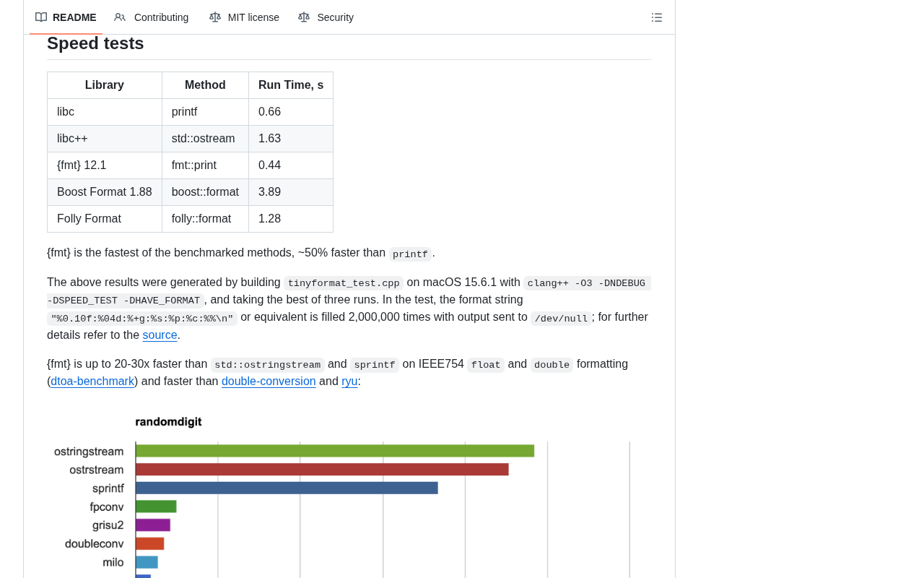The height and width of the screenshot is (578, 924).
Task: Click the 'folly::format' method cell
Action: click(205, 219)
